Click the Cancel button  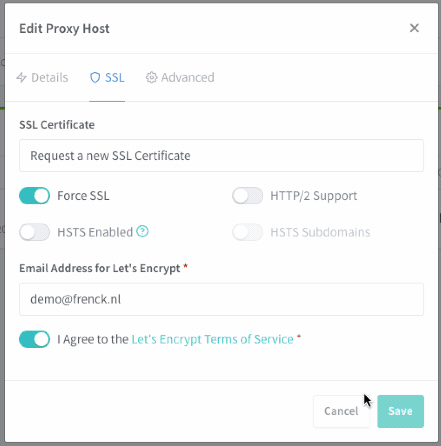(x=341, y=411)
